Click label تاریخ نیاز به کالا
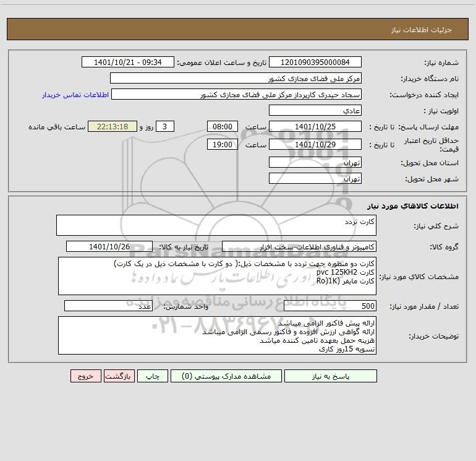The image size is (476, 461). pyautogui.click(x=184, y=247)
